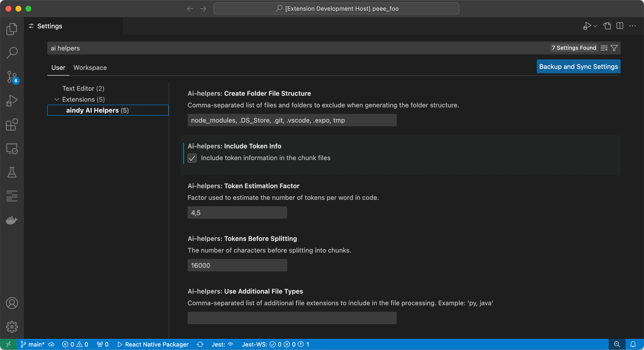Open Source Control with 6 changes
Viewport: 644px width, 350px height.
coord(12,77)
